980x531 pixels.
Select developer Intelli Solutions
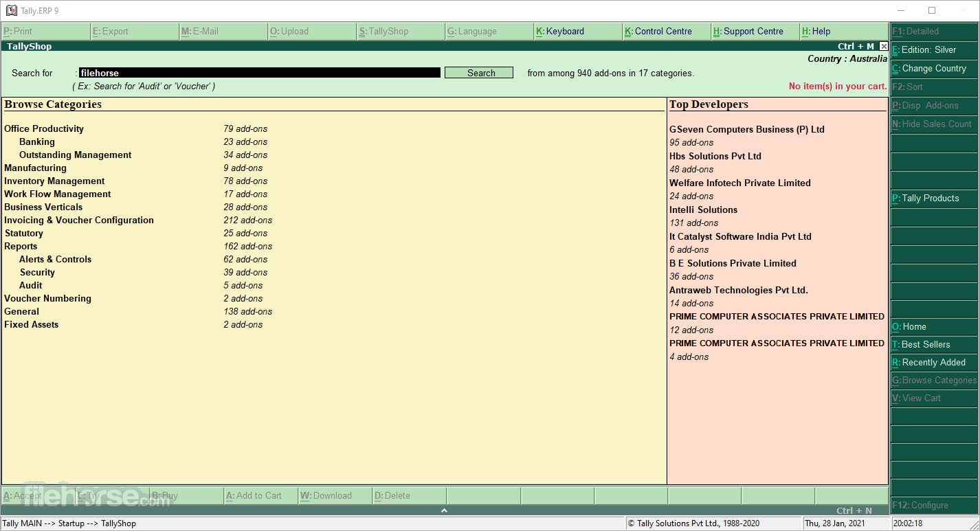coord(704,210)
